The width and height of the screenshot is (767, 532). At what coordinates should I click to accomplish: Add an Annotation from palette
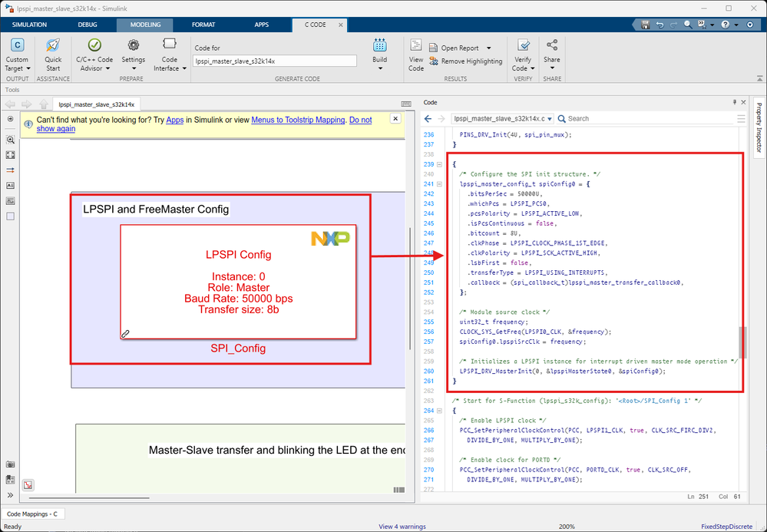point(10,185)
